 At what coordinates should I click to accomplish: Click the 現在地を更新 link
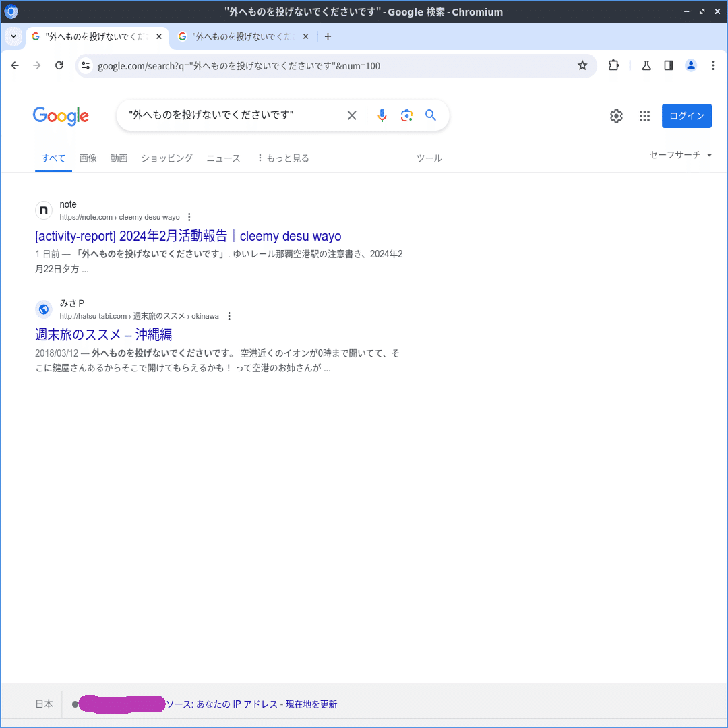[311, 704]
